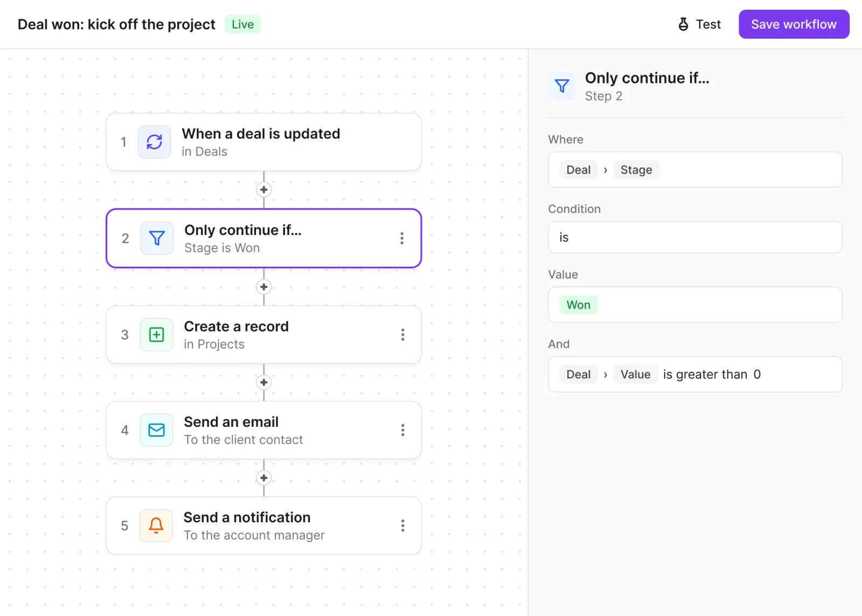Click the workflow title Deal won: kick off the project
This screenshot has width=862, height=616.
click(116, 25)
